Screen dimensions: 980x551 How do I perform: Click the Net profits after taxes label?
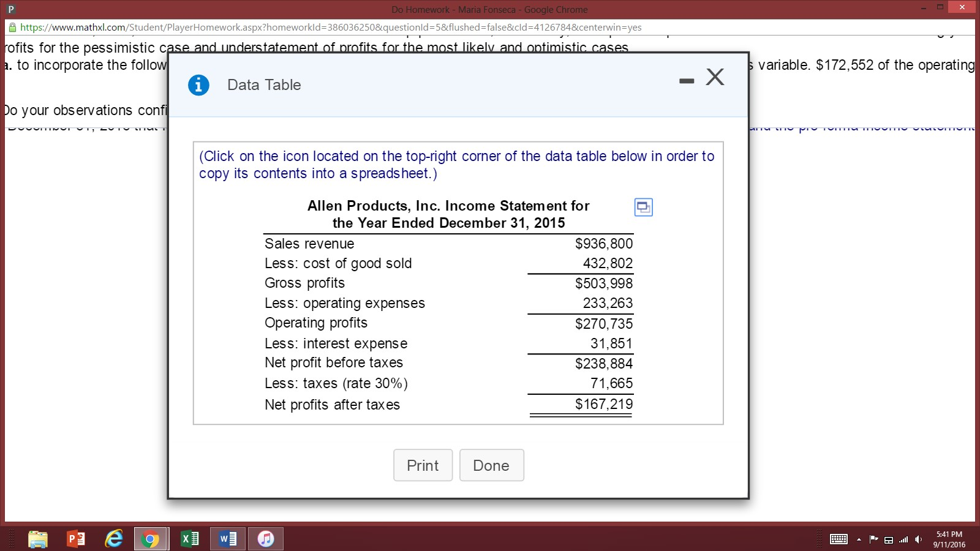pyautogui.click(x=332, y=405)
